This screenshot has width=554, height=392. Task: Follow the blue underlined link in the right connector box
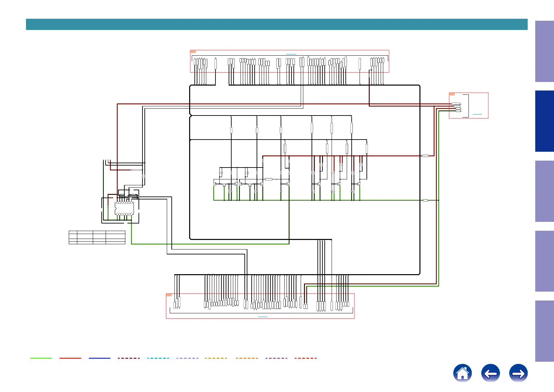(477, 114)
